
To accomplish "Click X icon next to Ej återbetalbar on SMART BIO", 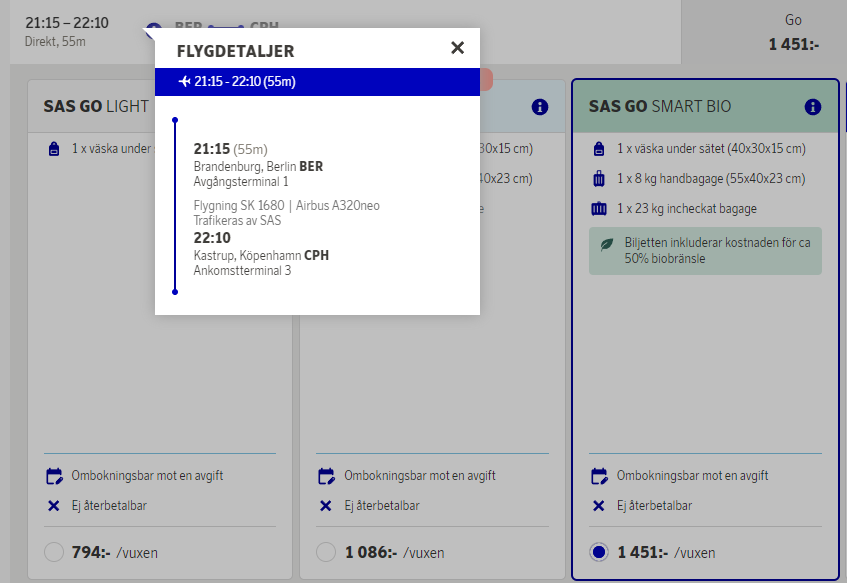I will click(597, 504).
